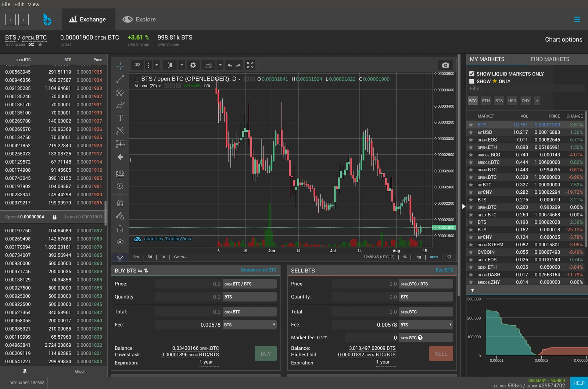Select the text annotation tool
The image size is (588, 389).
pyautogui.click(x=120, y=118)
